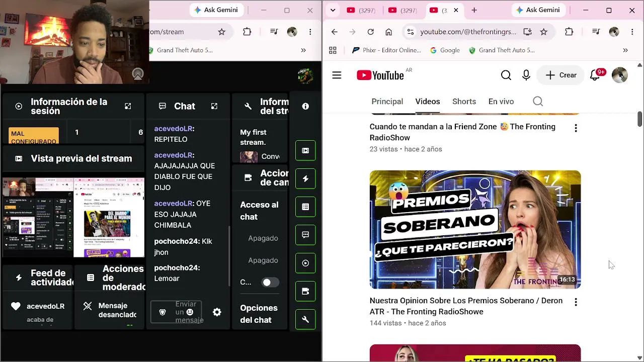Screen dimensions: 644x362
Task: Open the wrench quick-action at bottom of Twitch sidebar
Action: pyautogui.click(x=305, y=319)
